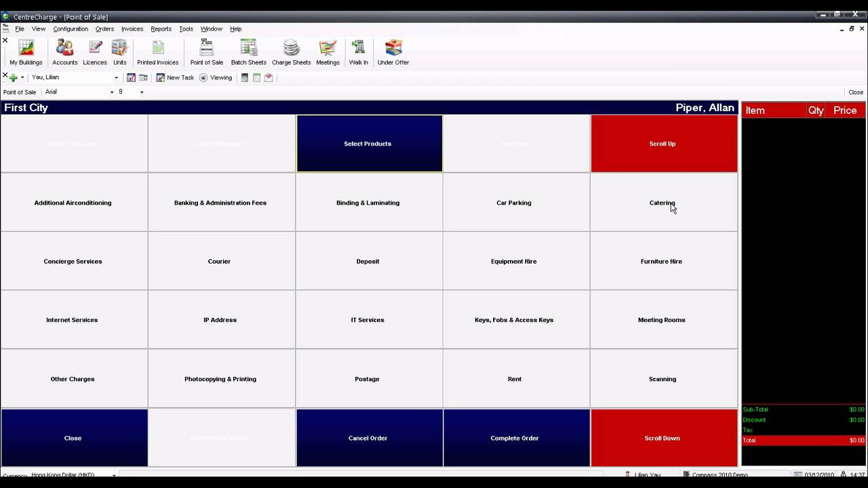Select the IT Services category
Viewport: 868px width, 488px height.
click(x=369, y=320)
